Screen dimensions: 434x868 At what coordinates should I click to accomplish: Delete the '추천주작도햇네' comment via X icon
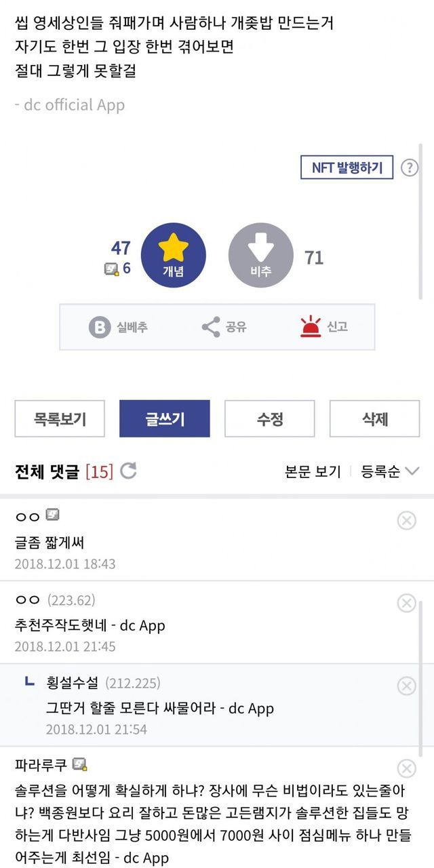406,603
